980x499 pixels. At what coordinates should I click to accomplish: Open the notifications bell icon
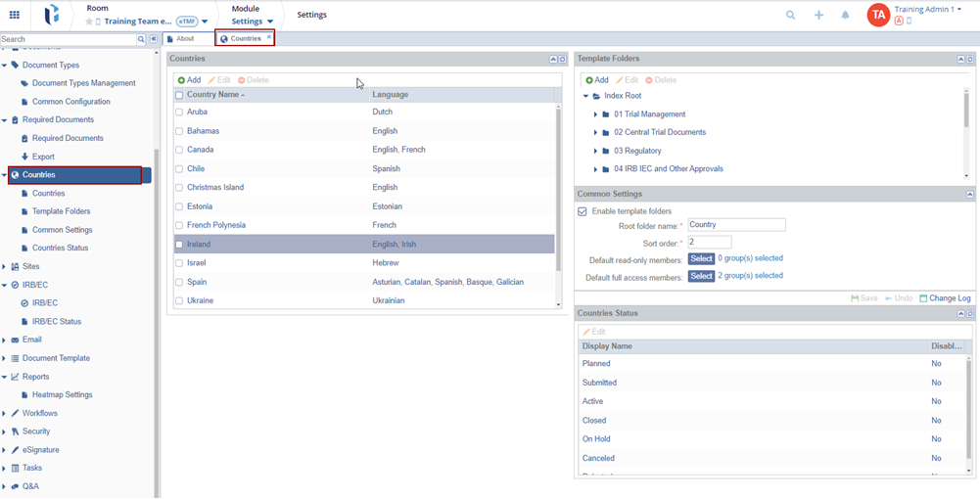[846, 15]
